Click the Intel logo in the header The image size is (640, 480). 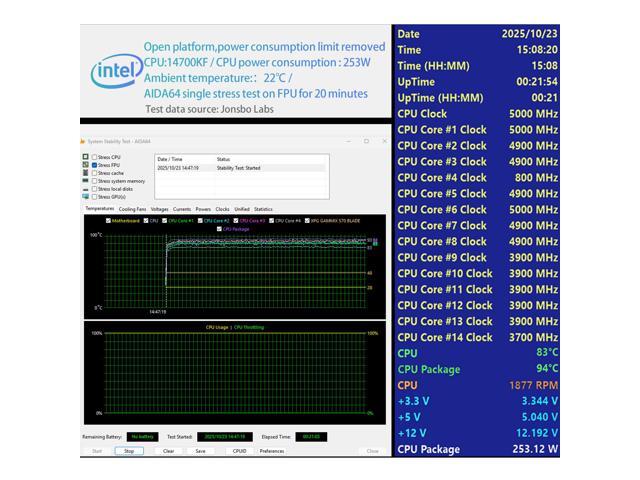[x=115, y=71]
